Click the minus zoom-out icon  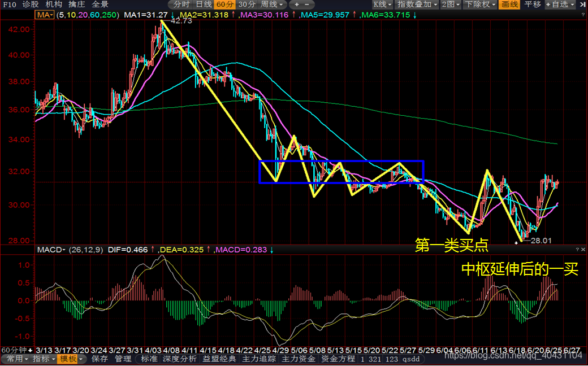307,5
